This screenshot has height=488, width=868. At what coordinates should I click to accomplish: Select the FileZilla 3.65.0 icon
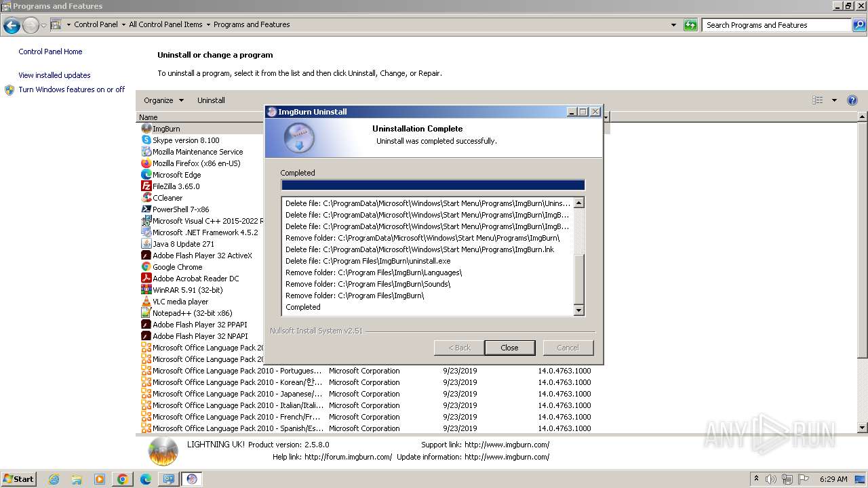(x=146, y=186)
